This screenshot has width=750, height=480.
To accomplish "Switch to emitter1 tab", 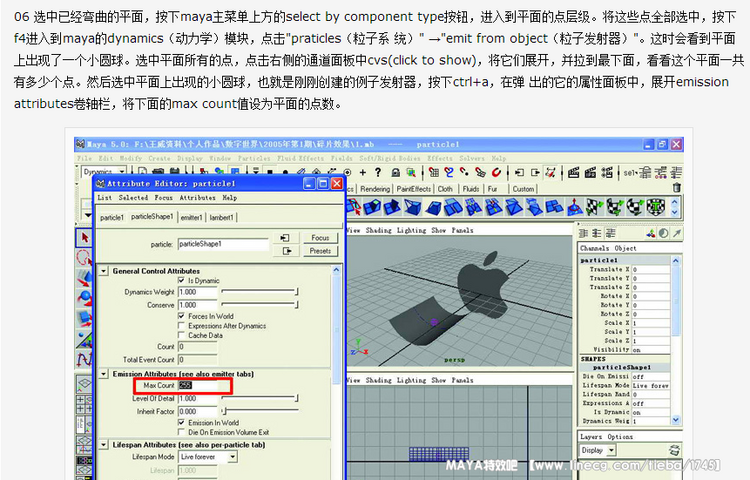I will pyautogui.click(x=192, y=218).
